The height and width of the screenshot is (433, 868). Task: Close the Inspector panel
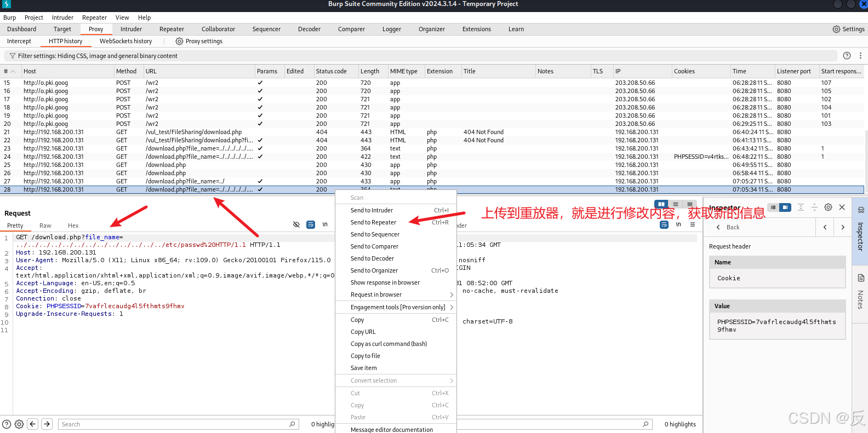pyautogui.click(x=842, y=207)
